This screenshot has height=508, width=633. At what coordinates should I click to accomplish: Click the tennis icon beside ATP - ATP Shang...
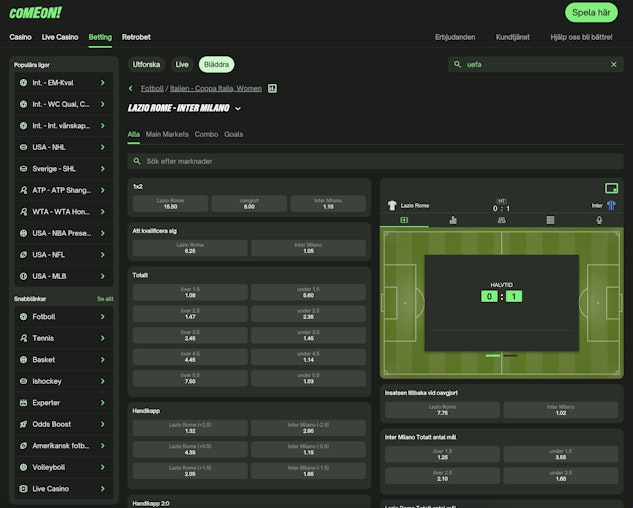pos(23,190)
